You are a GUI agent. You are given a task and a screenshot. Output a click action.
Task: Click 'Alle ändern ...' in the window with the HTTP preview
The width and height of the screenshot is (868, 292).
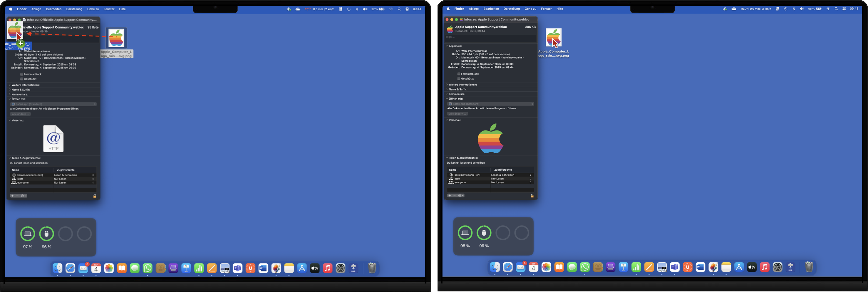click(x=20, y=114)
